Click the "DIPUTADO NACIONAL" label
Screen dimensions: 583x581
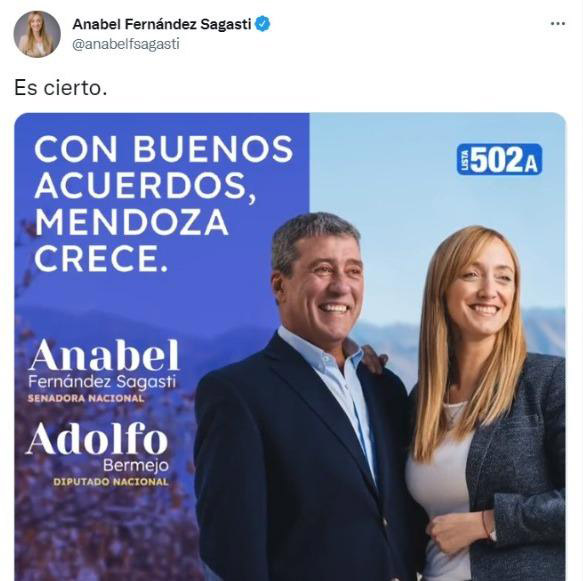point(111,482)
